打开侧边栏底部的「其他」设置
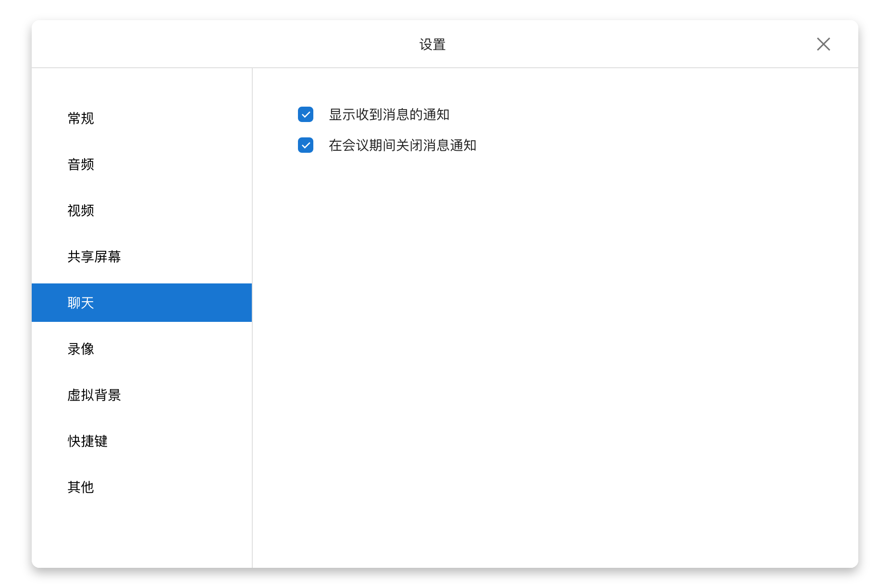Screen dimensions: 890x588 (81, 487)
